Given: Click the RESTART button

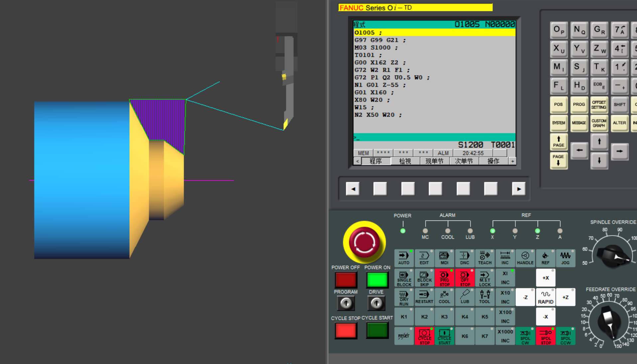Looking at the screenshot, I should pyautogui.click(x=424, y=297).
